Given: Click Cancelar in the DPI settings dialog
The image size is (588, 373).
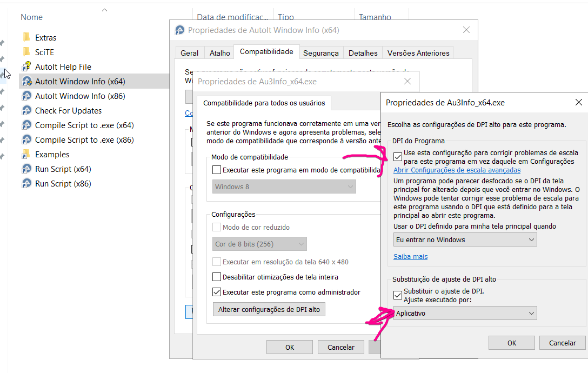Looking at the screenshot, I should [x=562, y=343].
